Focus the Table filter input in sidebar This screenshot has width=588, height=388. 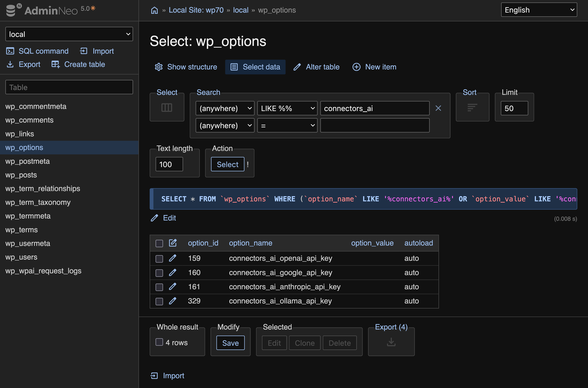pos(69,87)
